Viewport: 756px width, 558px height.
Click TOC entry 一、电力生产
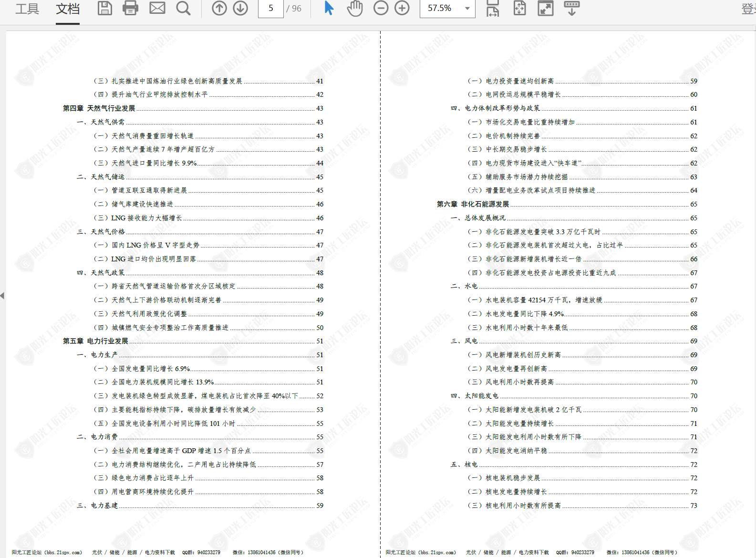[x=200, y=355]
